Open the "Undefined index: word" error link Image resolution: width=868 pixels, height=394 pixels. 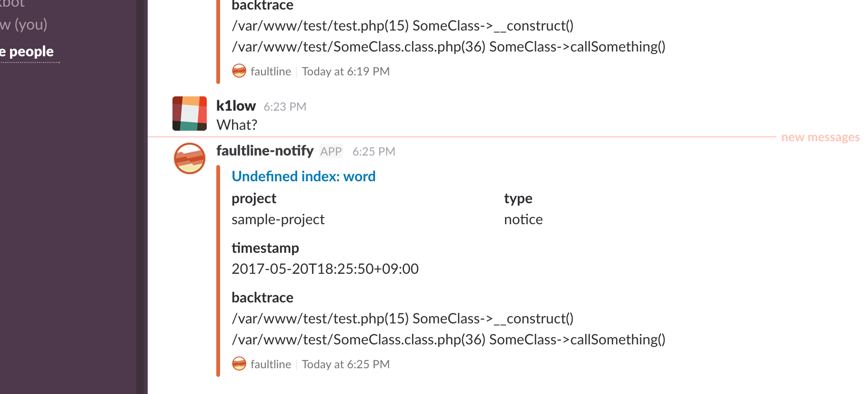303,176
